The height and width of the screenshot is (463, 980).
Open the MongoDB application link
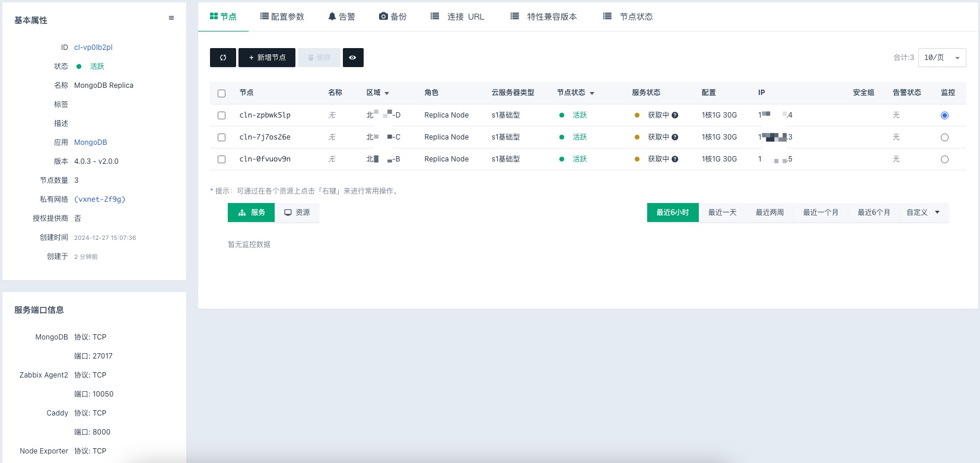[91, 142]
